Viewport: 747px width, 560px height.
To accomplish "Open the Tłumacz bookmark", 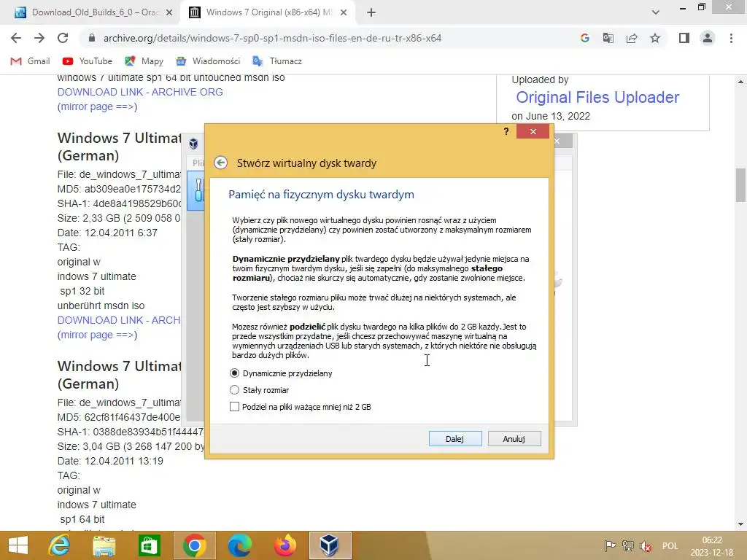I will tap(276, 61).
